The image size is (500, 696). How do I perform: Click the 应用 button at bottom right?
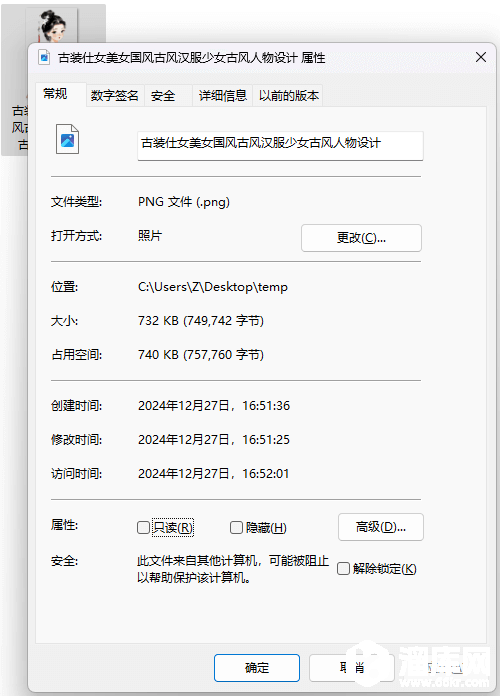coord(445,668)
